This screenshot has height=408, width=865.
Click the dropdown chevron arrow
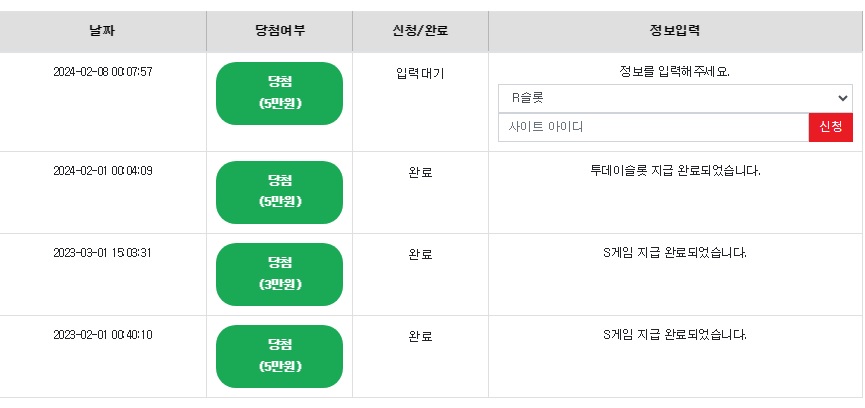click(x=842, y=98)
